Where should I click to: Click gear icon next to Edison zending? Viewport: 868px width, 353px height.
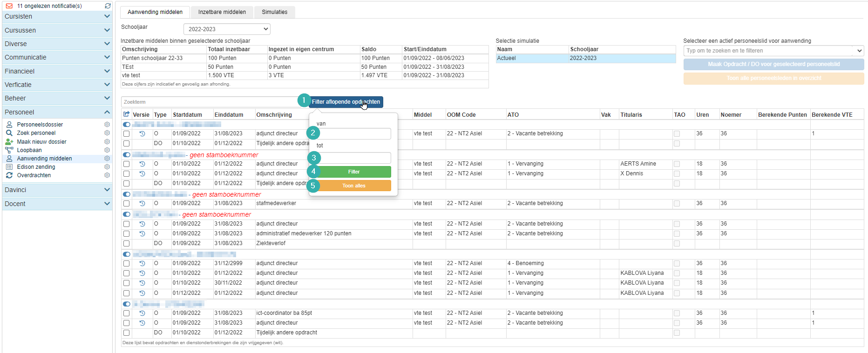click(x=107, y=167)
